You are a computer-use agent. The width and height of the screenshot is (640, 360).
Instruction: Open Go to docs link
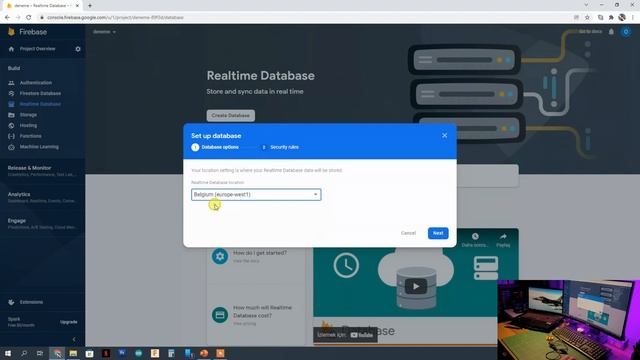point(590,31)
